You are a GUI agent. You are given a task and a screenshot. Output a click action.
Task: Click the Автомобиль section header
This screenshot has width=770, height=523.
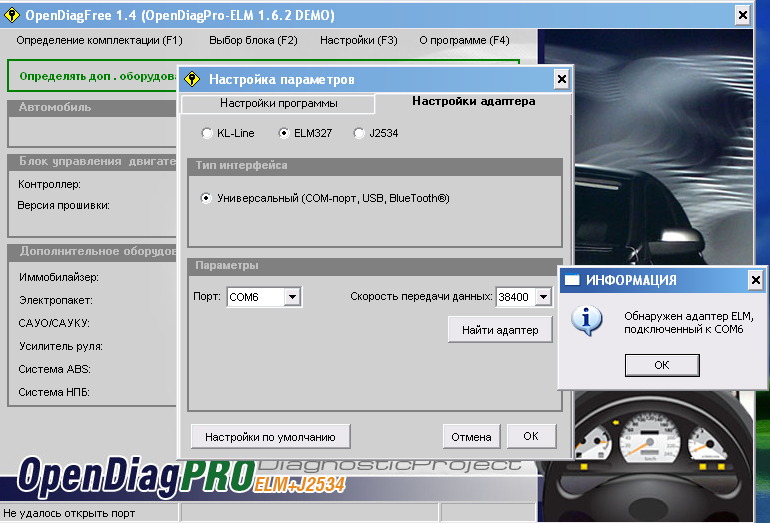92,107
